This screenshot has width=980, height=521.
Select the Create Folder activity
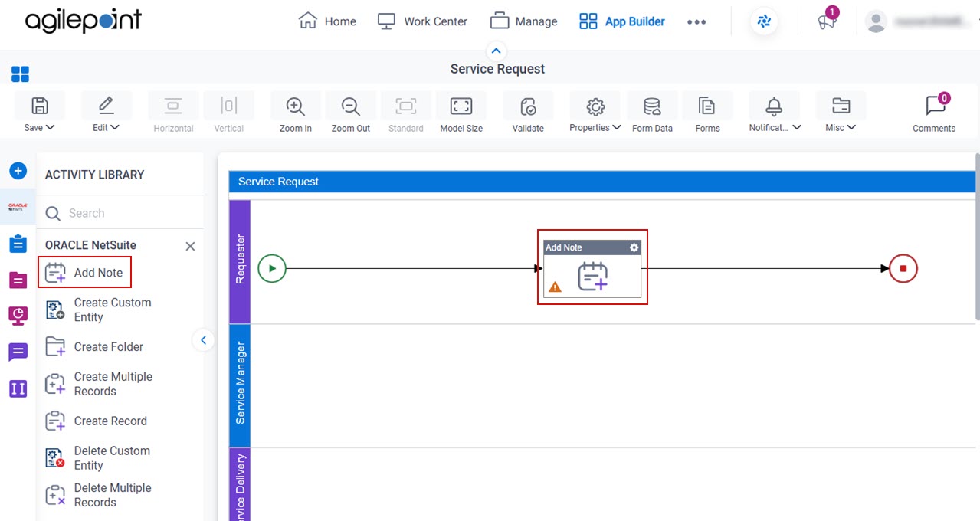tap(95, 346)
